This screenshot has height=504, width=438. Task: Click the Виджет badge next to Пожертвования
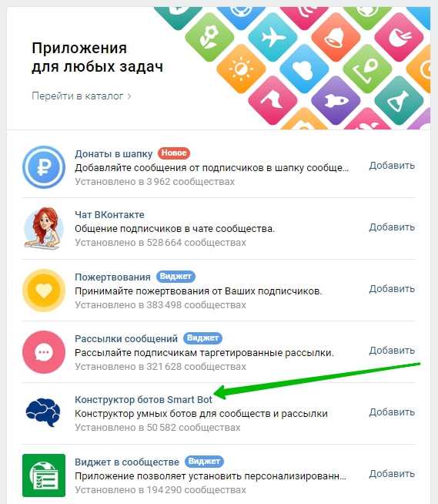pos(176,277)
